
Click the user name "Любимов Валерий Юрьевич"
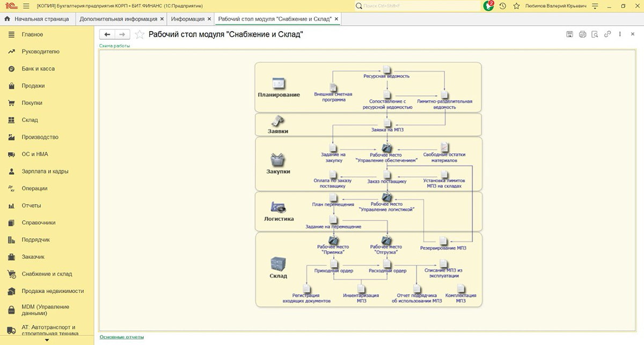point(554,6)
